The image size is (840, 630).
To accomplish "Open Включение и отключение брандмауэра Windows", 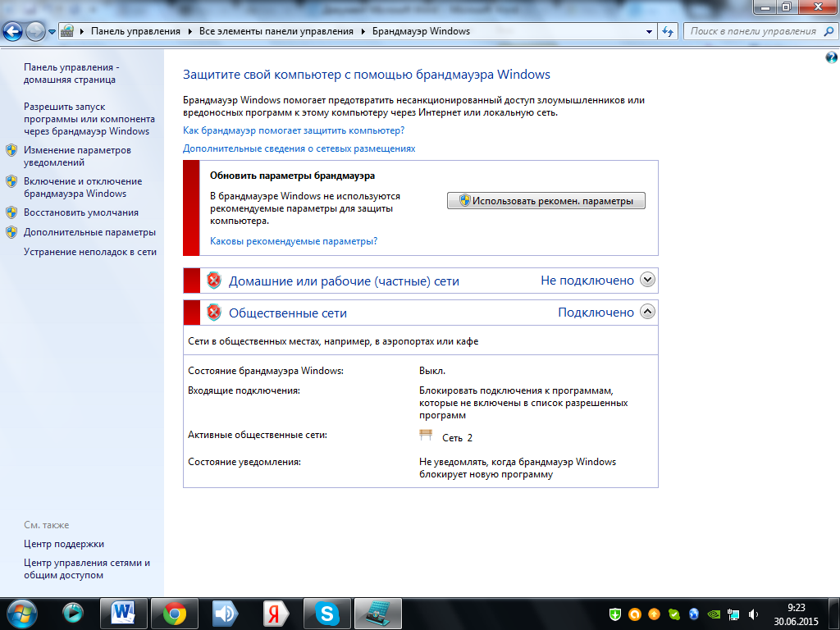I will 83,188.
